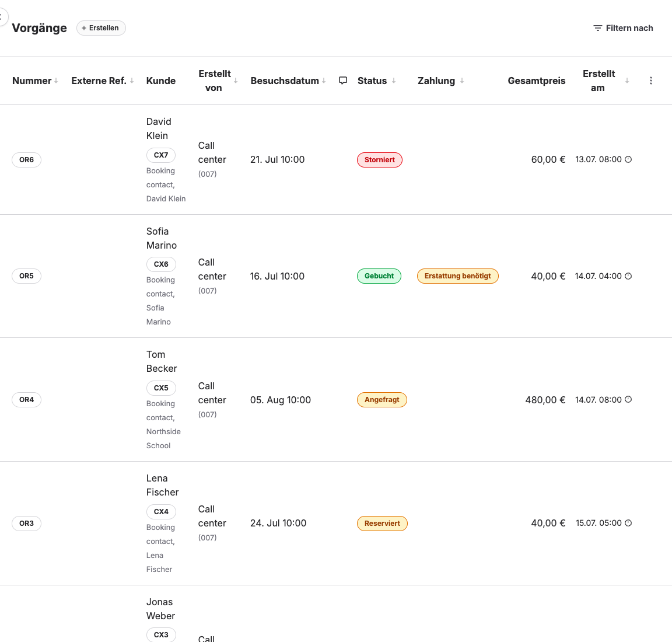Open customer badge CX5
The width and height of the screenshot is (672, 642).
tap(161, 388)
